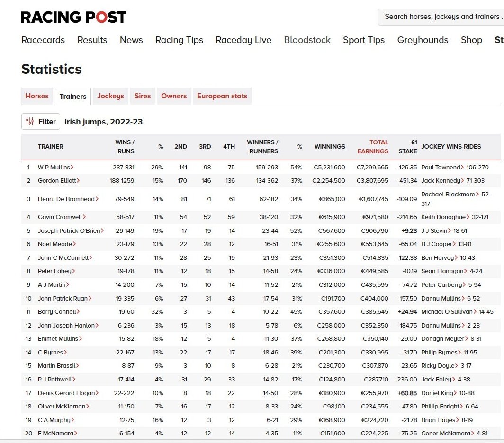Select the Owners tab
The height and width of the screenshot is (443, 504).
click(173, 96)
